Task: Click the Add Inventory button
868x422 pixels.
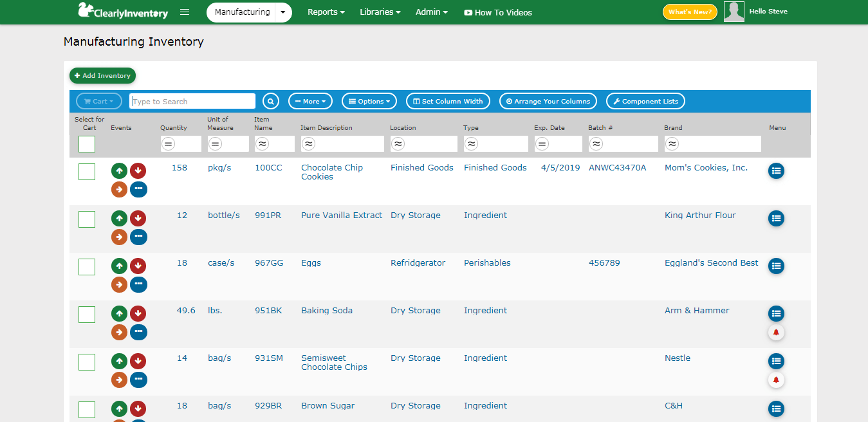Action: (x=102, y=75)
